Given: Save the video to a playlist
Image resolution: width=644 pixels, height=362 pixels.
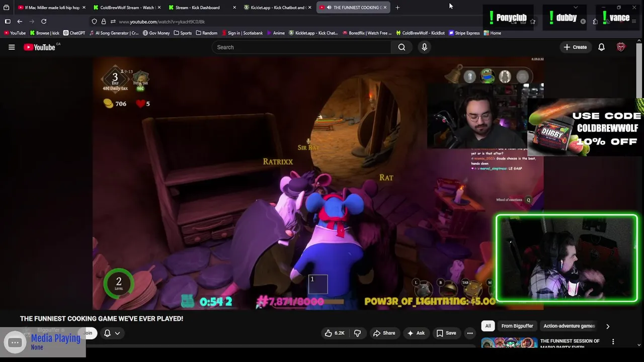Looking at the screenshot, I should [446, 333].
